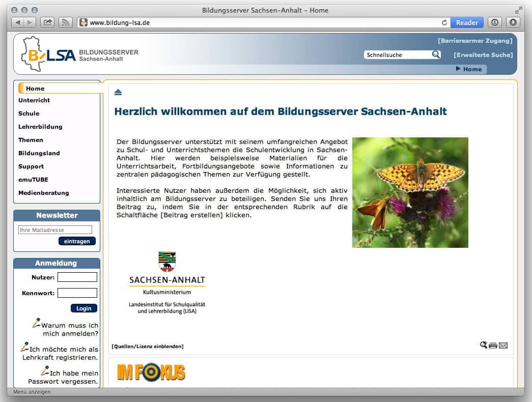Click the print icon below the article

(x=493, y=346)
